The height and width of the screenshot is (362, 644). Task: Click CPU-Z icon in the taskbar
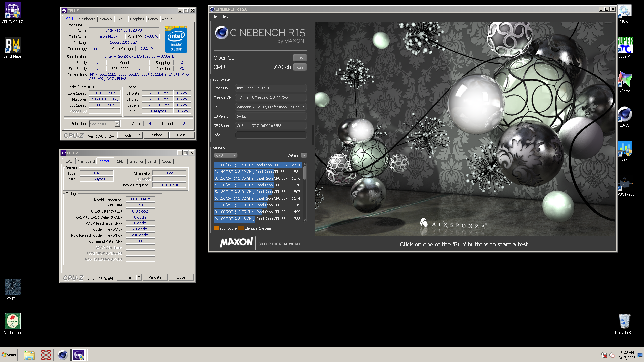(x=79, y=355)
